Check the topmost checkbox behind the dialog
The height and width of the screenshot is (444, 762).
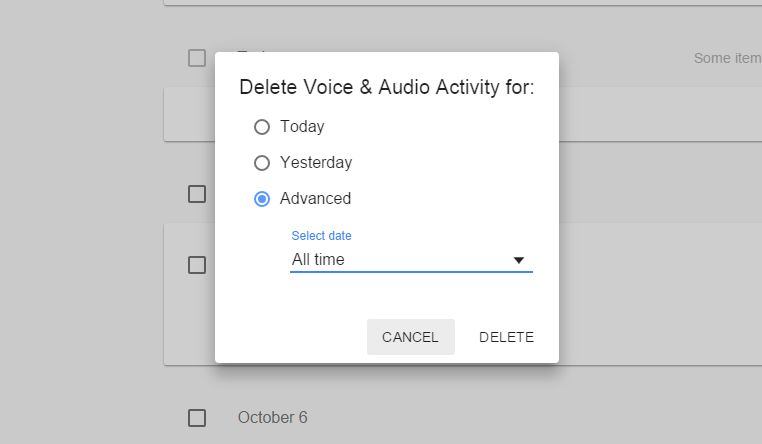pyautogui.click(x=197, y=58)
